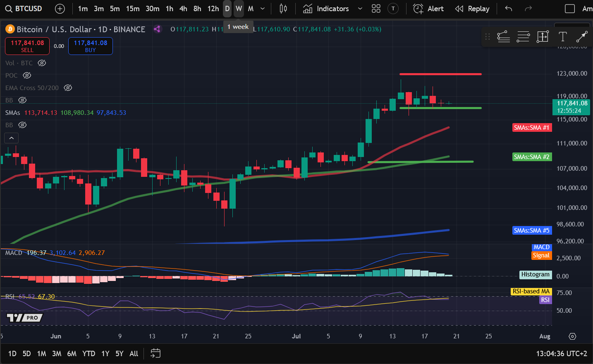
Task: Click the BUY 117,841.08 button
Action: pyautogui.click(x=91, y=46)
